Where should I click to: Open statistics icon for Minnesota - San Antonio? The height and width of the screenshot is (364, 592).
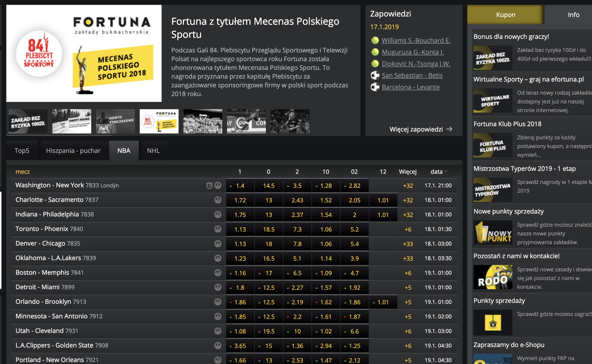(x=218, y=316)
